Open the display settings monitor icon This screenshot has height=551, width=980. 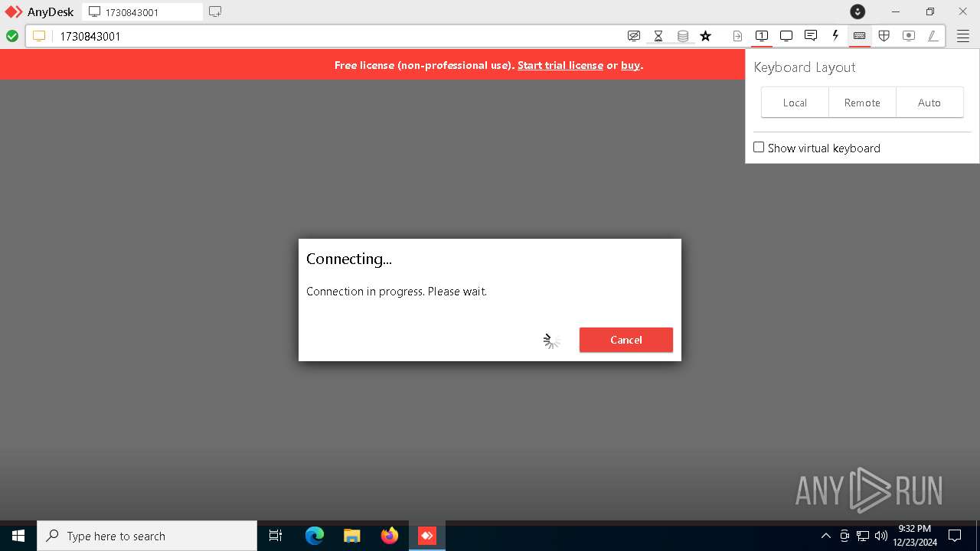[x=786, y=36]
